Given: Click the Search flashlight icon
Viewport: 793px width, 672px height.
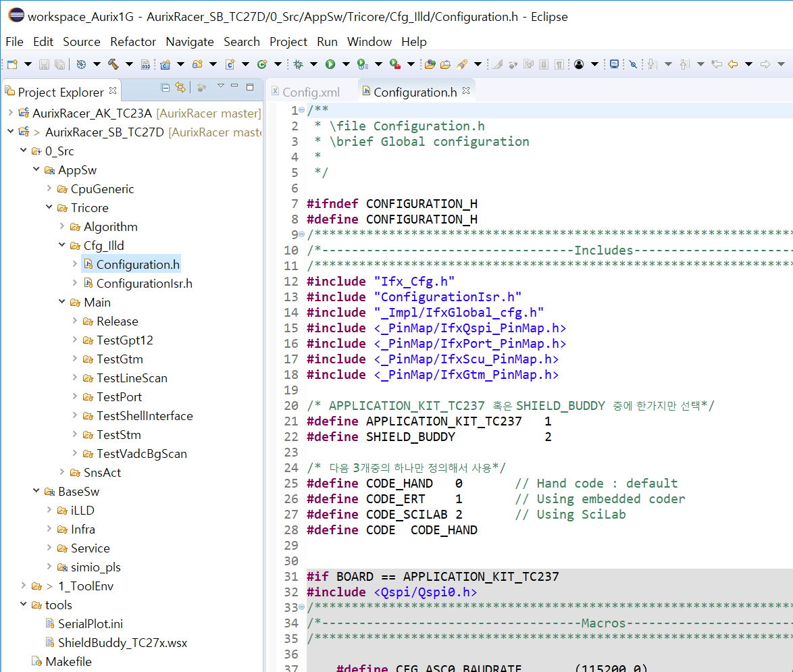Looking at the screenshot, I should tap(462, 64).
